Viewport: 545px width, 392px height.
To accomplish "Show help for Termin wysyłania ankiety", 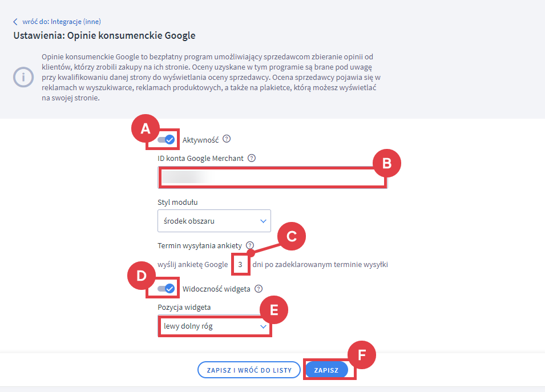I will [x=249, y=245].
